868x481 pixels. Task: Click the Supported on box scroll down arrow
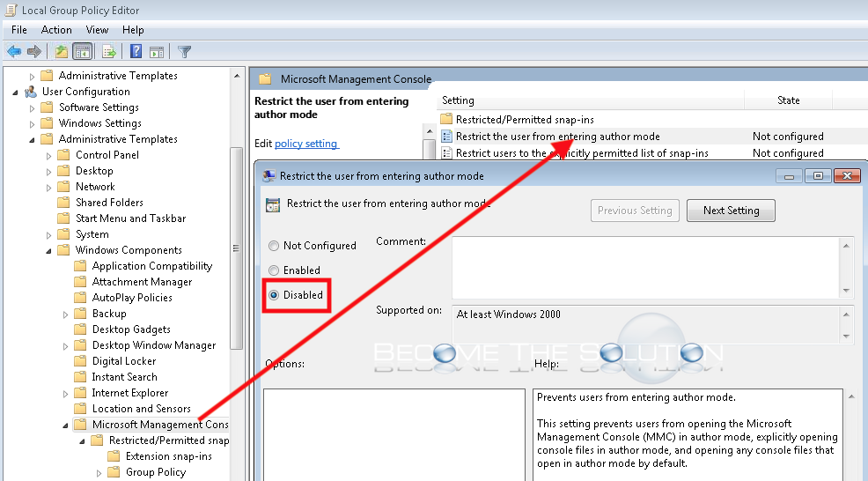point(846,337)
